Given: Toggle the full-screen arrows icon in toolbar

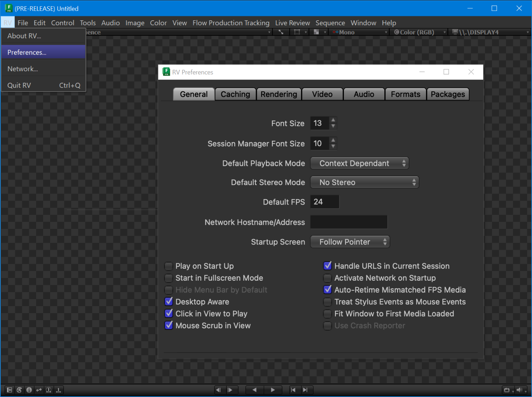Looking at the screenshot, I should point(281,32).
